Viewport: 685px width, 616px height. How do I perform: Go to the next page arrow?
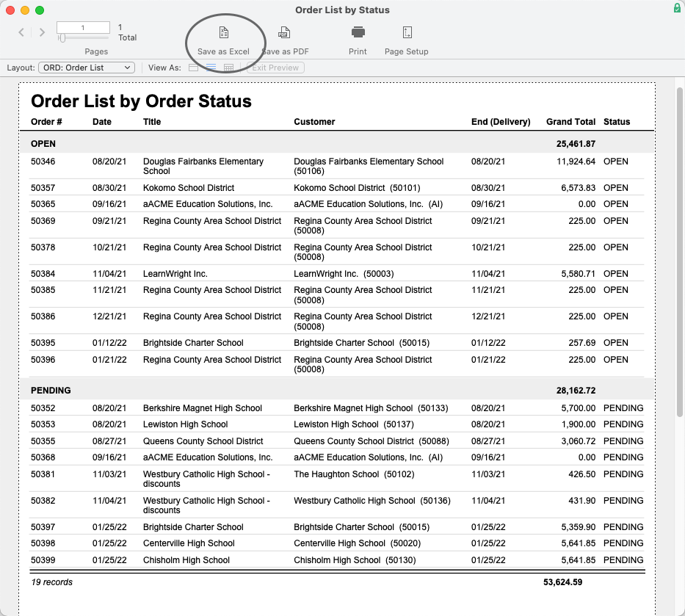tap(42, 32)
